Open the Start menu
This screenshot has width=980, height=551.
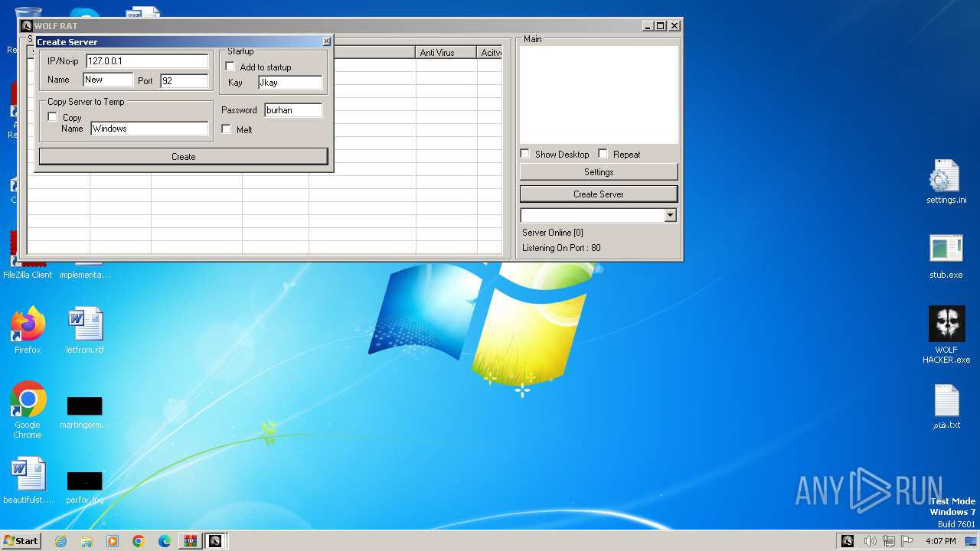coord(21,540)
